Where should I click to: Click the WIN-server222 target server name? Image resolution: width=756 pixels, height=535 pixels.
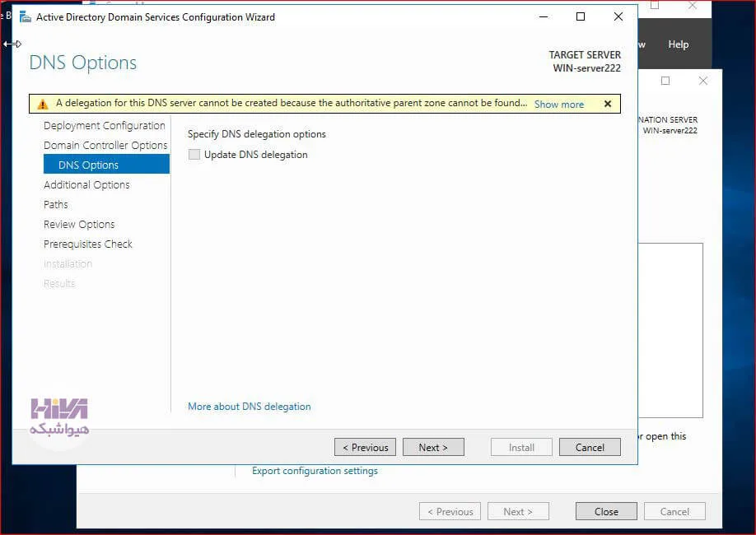pyautogui.click(x=586, y=68)
